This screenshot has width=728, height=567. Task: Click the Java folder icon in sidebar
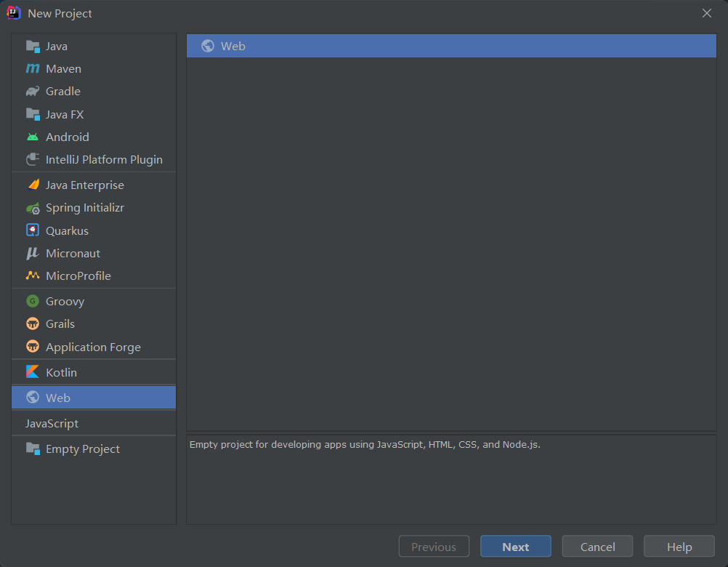pyautogui.click(x=33, y=47)
